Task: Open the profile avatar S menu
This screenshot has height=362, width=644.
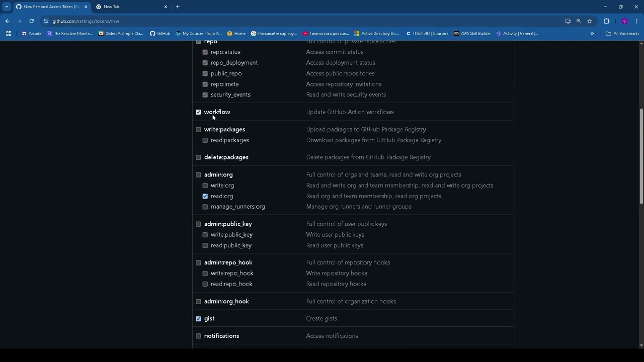Action: pyautogui.click(x=624, y=21)
